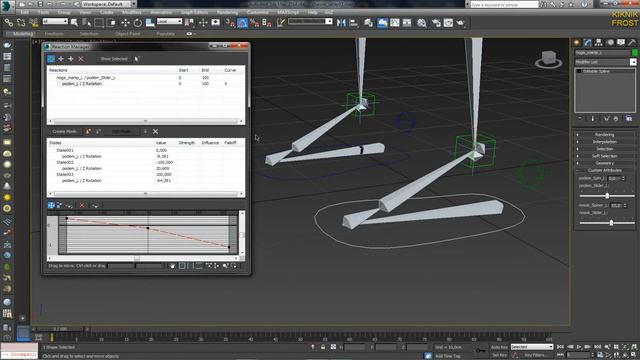Viewport: 640px width, 360px height.
Task: Open the Modifier List dropdown
Action: pos(605,62)
